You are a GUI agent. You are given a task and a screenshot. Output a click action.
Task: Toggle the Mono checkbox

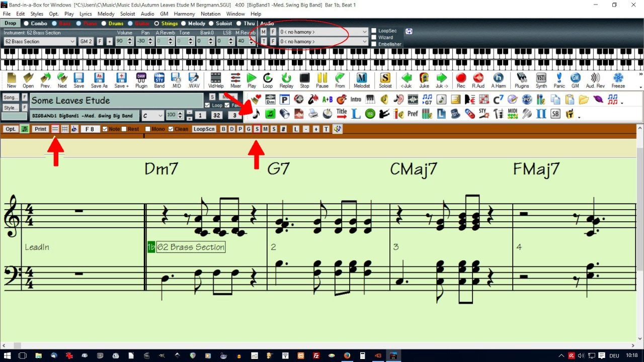click(148, 129)
